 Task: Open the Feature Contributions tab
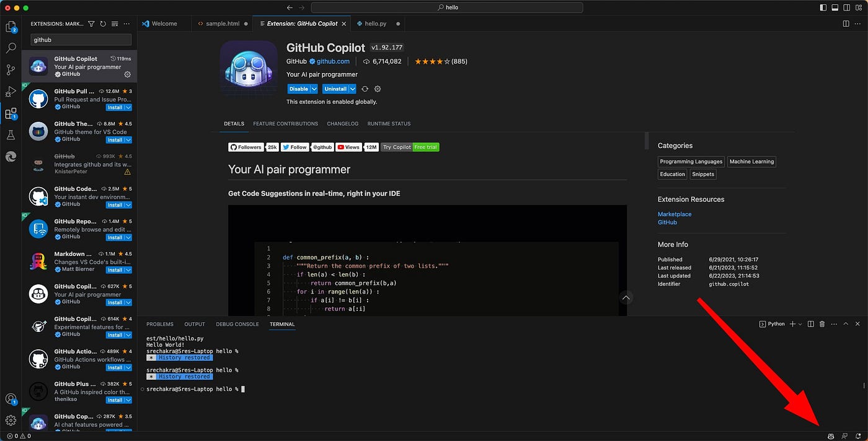tap(285, 124)
